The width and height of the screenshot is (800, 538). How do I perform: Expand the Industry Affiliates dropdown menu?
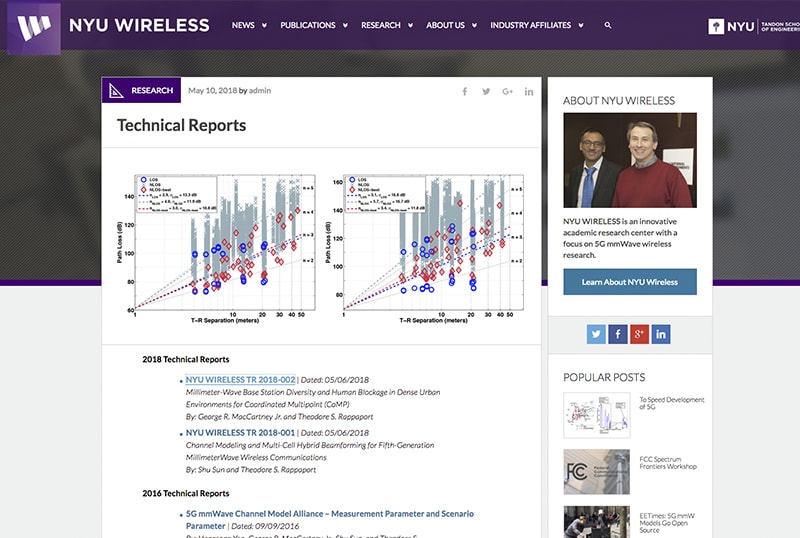coord(537,25)
